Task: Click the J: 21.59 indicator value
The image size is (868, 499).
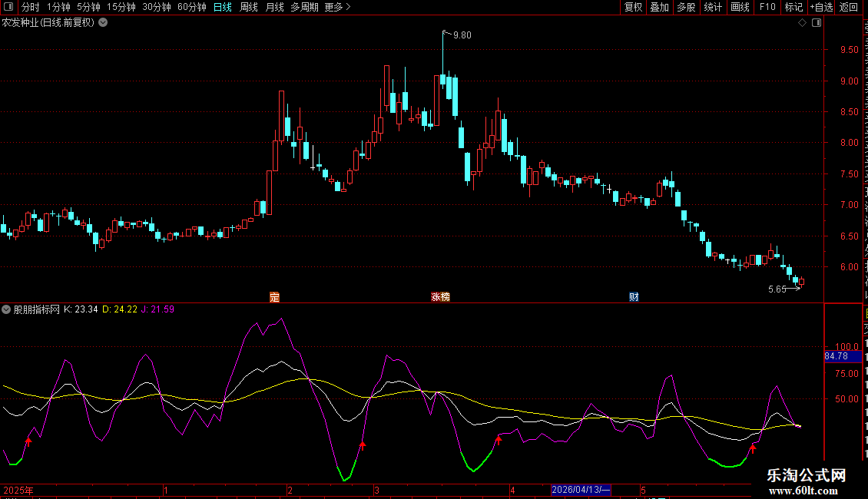Action: click(x=157, y=310)
